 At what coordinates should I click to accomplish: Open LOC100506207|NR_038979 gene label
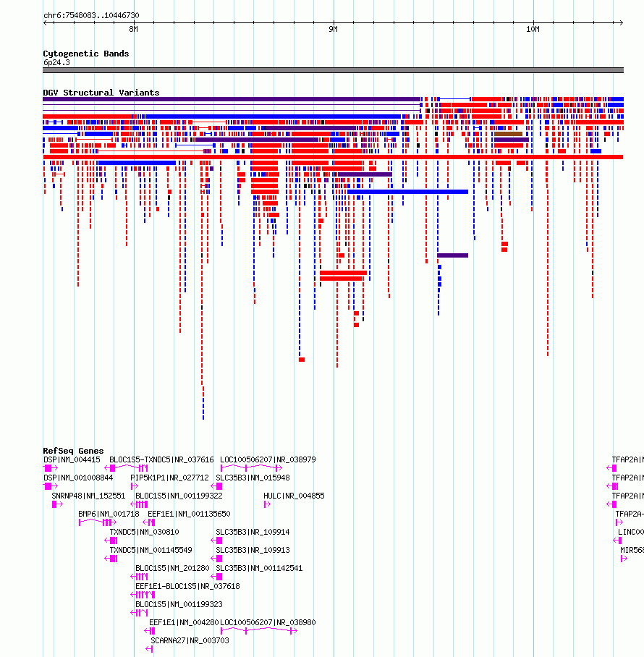click(x=268, y=459)
